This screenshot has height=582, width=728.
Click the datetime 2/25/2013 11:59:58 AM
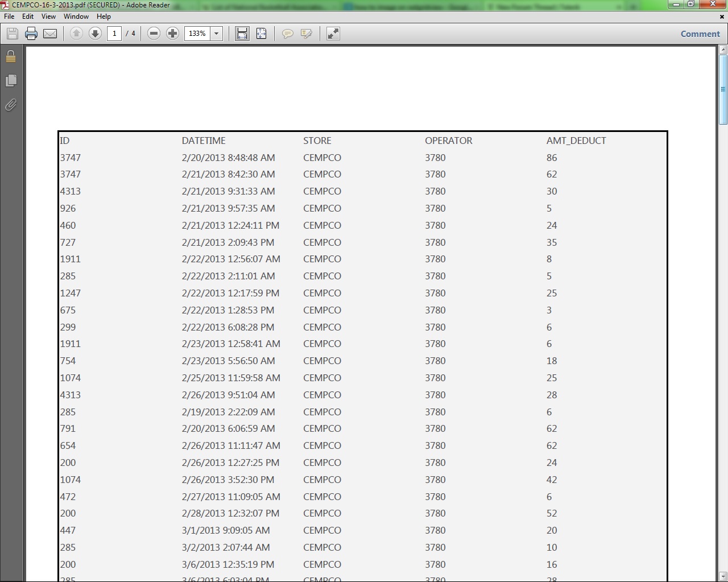tap(231, 378)
